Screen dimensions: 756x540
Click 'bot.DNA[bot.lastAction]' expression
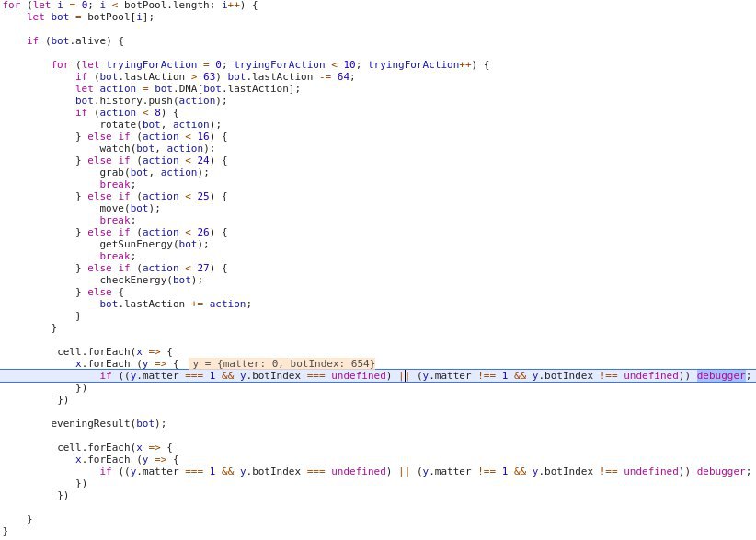(x=224, y=88)
